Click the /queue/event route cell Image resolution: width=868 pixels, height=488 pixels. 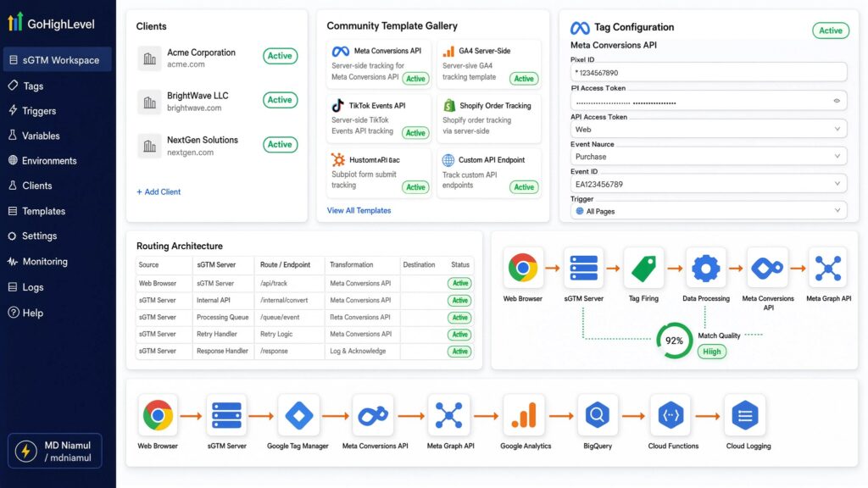pyautogui.click(x=290, y=317)
